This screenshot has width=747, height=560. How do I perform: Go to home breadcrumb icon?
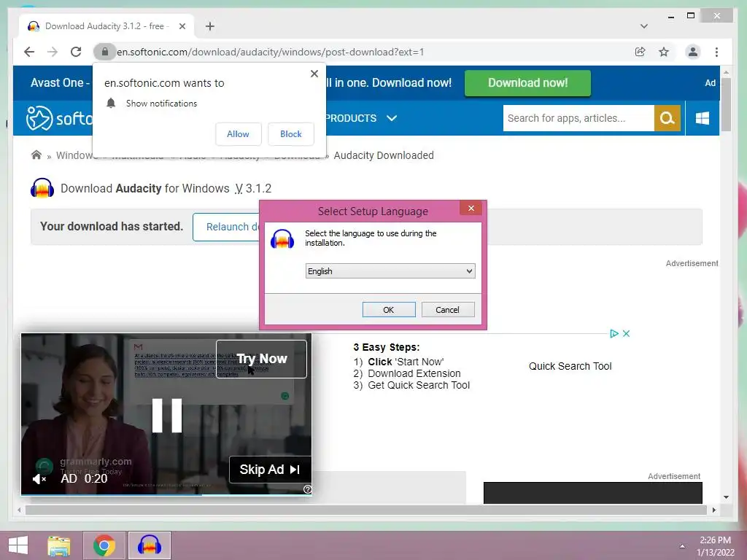tap(36, 155)
